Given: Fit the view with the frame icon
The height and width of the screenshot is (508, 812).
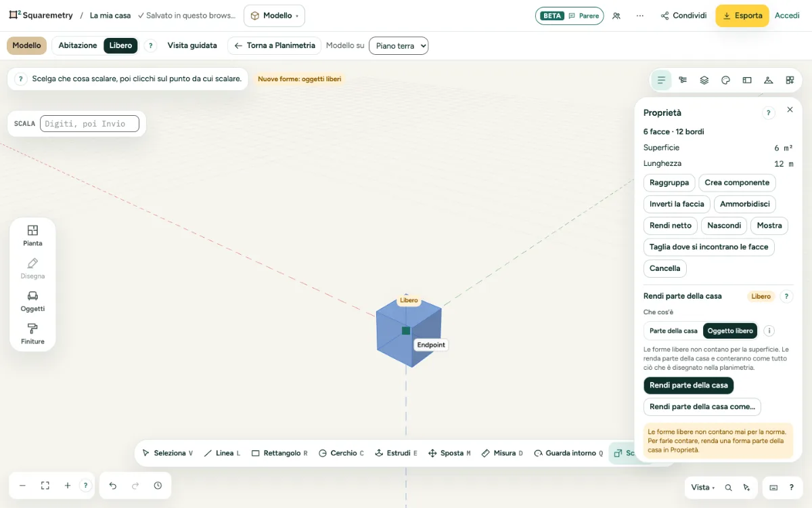Looking at the screenshot, I should pyautogui.click(x=45, y=486).
